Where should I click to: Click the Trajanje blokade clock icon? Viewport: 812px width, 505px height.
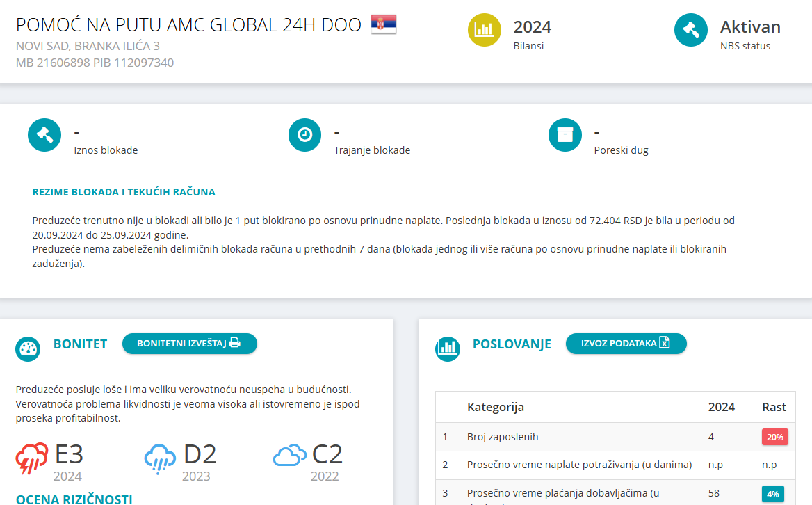click(x=305, y=135)
